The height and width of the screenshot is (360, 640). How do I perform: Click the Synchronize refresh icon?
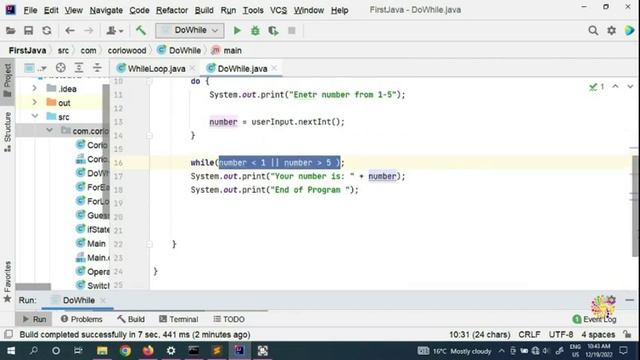pos(47,31)
